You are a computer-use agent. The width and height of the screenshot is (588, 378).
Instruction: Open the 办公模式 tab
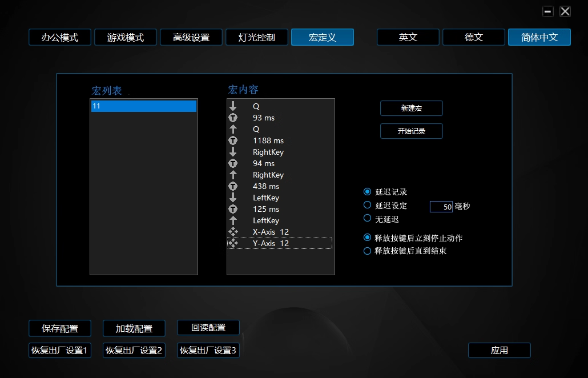[x=60, y=37]
